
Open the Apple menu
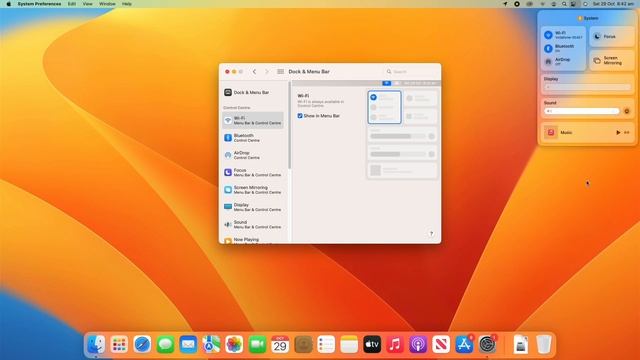pyautogui.click(x=9, y=4)
